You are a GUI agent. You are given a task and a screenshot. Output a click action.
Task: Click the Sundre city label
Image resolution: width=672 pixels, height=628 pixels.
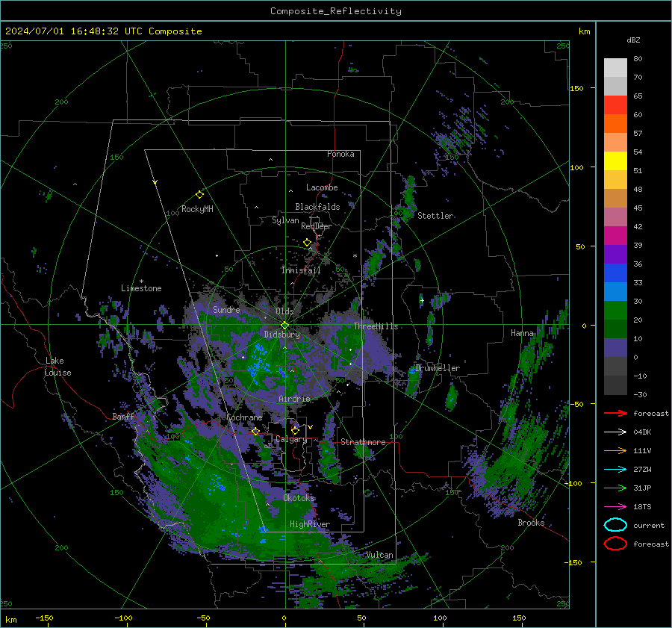click(226, 310)
